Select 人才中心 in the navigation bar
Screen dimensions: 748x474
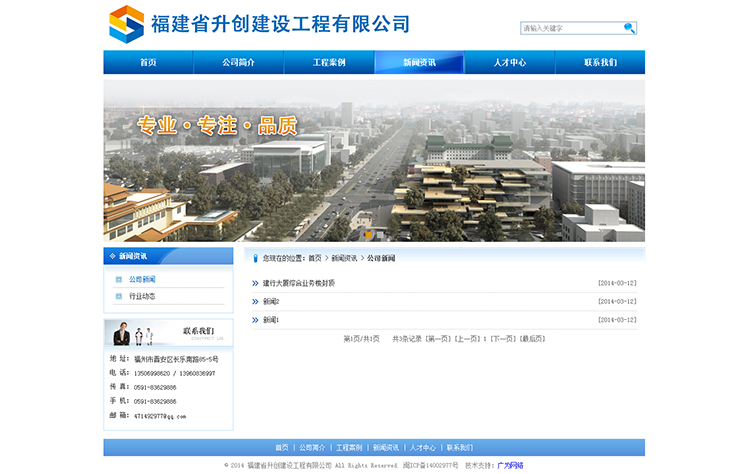[509, 62]
